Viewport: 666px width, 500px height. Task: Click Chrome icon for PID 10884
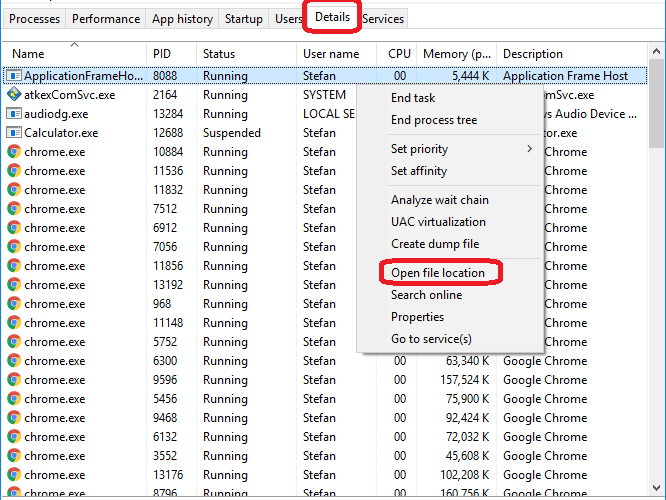(x=14, y=152)
